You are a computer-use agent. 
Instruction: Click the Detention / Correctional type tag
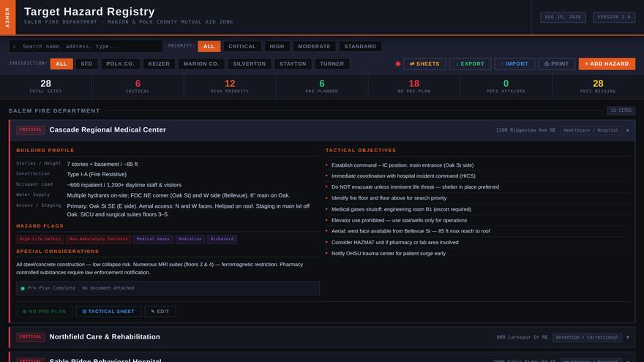pyautogui.click(x=587, y=337)
